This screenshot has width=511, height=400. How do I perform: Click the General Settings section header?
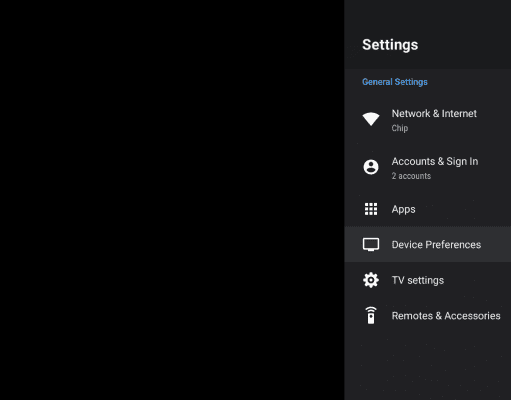pos(395,82)
